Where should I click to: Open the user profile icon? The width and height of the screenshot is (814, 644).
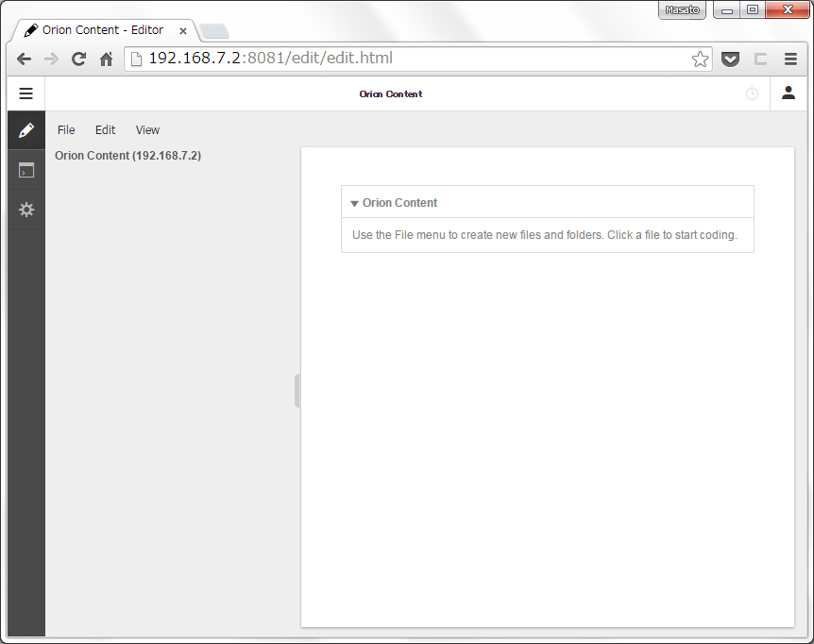tap(789, 93)
